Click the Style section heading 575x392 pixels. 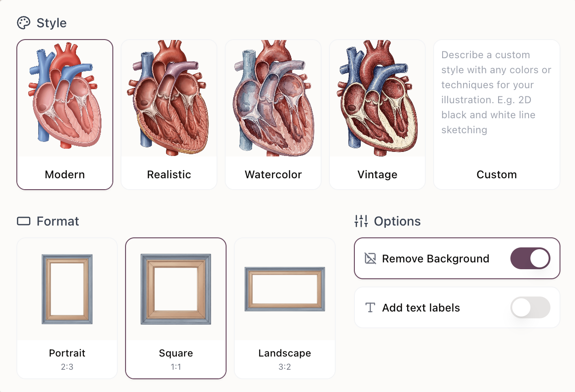click(51, 23)
